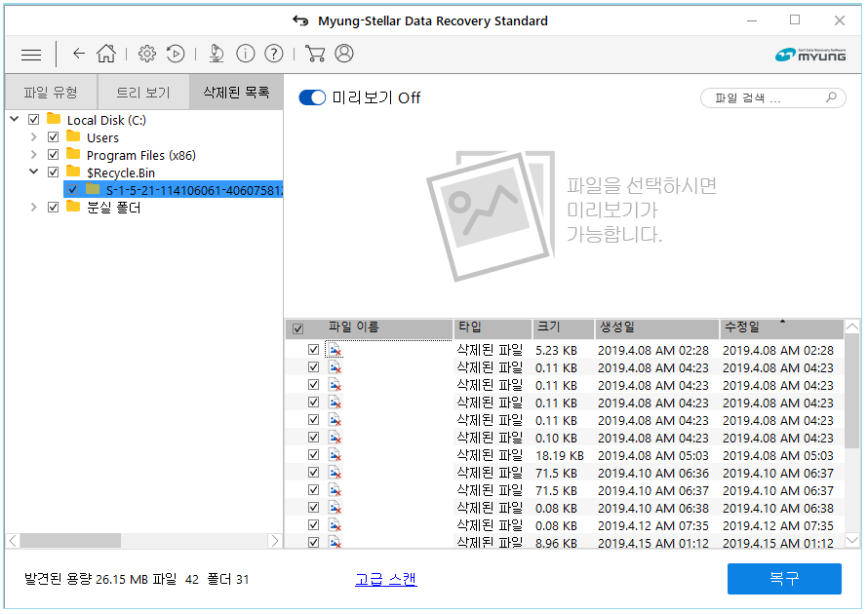This screenshot has width=868, height=614.
Task: Click the microscope scan icon
Action: pos(217,53)
